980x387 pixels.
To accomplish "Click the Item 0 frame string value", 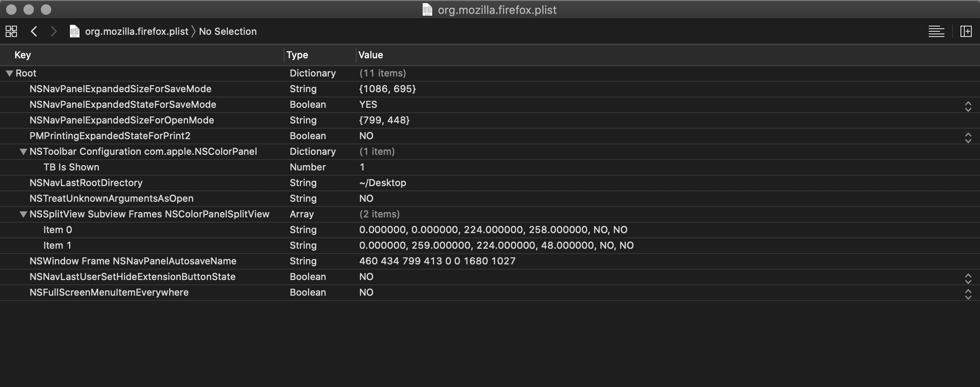I will (x=493, y=230).
